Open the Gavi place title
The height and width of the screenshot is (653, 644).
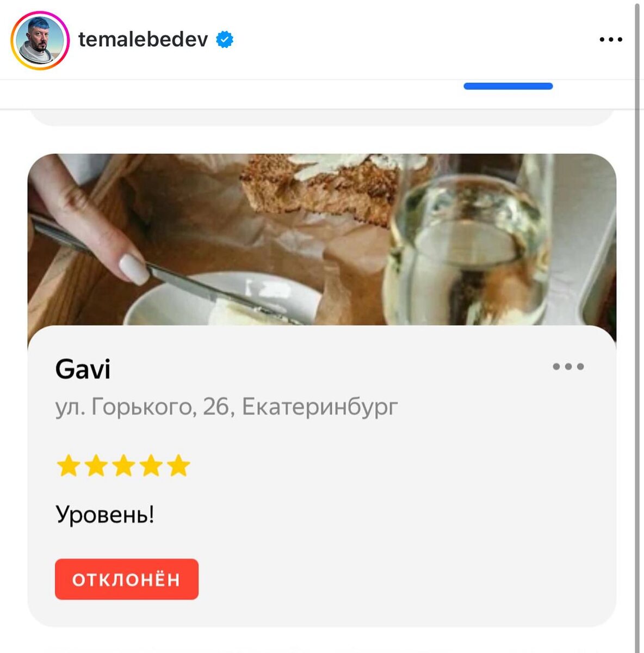[x=83, y=369]
